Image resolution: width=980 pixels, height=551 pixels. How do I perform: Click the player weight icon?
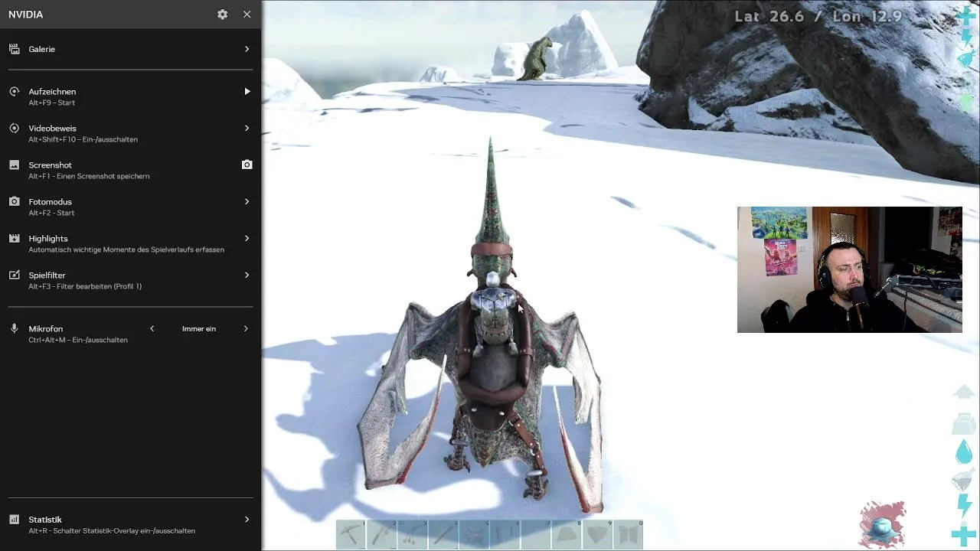(965, 422)
